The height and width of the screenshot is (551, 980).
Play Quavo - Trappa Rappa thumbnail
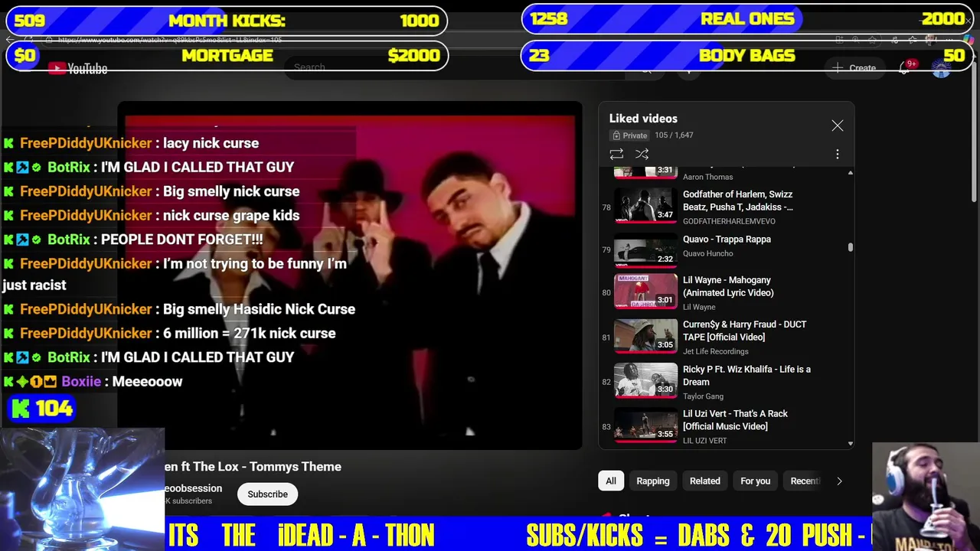(x=645, y=249)
